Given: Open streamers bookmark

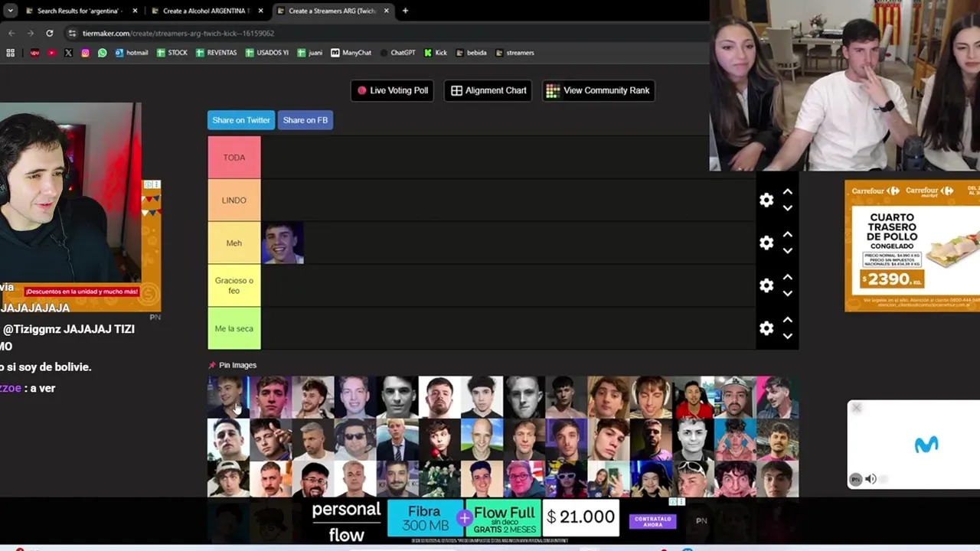Looking at the screenshot, I should pyautogui.click(x=514, y=53).
